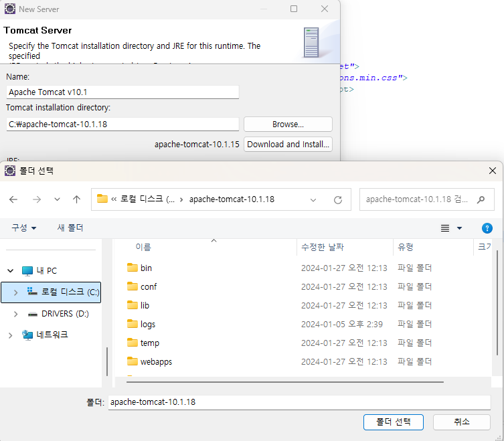Click the tree pane vertical scrollbar
This screenshot has width=504, height=441.
(107, 361)
